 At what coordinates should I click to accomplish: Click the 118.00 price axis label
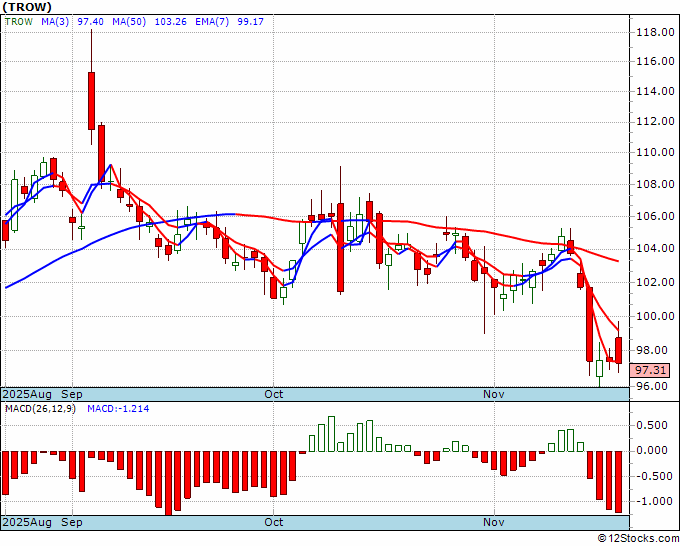tap(655, 32)
